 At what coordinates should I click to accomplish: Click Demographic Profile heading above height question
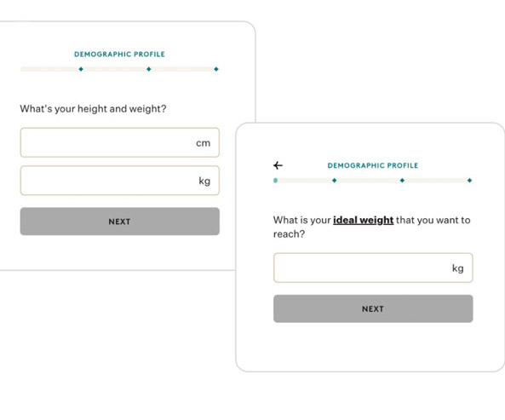click(119, 55)
